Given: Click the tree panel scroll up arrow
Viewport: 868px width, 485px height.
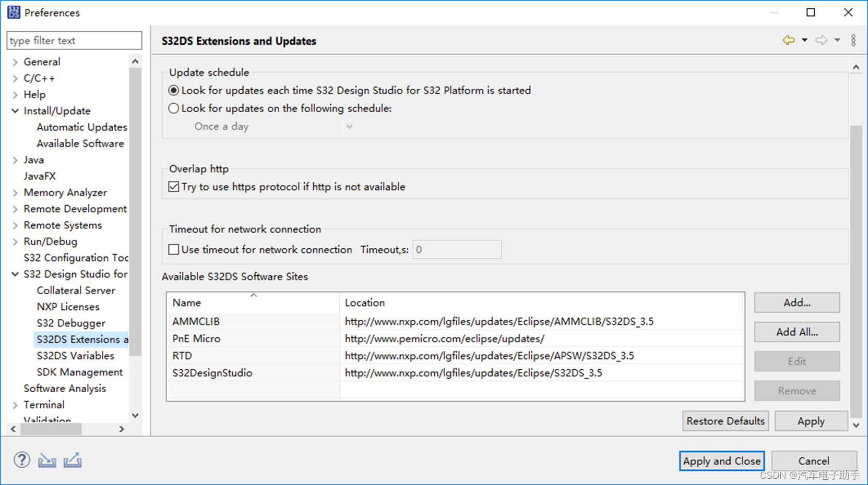Looking at the screenshot, I should click(x=135, y=62).
